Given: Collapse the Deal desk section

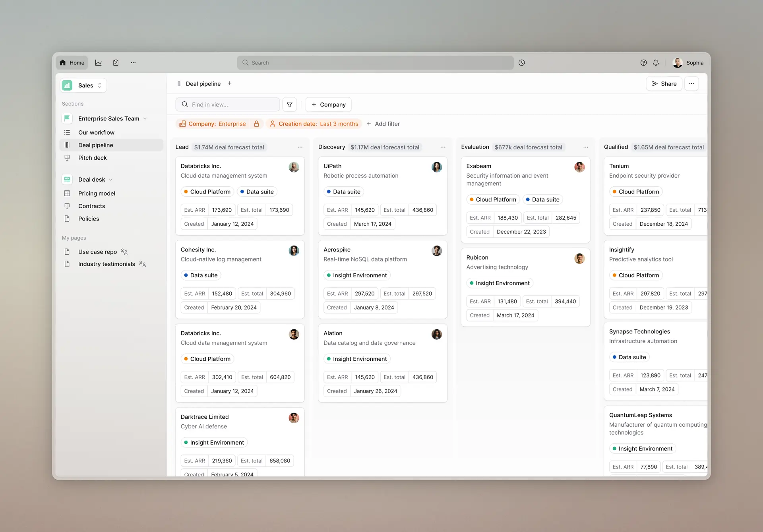Looking at the screenshot, I should tap(110, 180).
